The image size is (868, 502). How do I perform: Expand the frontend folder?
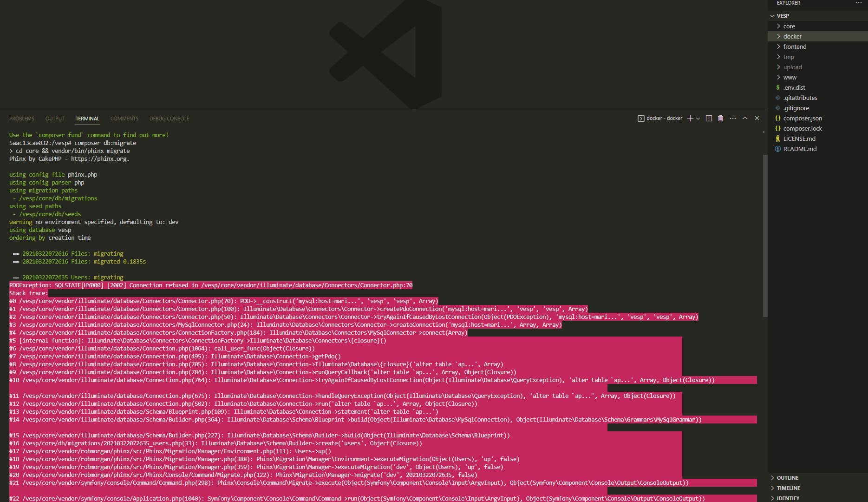(795, 47)
